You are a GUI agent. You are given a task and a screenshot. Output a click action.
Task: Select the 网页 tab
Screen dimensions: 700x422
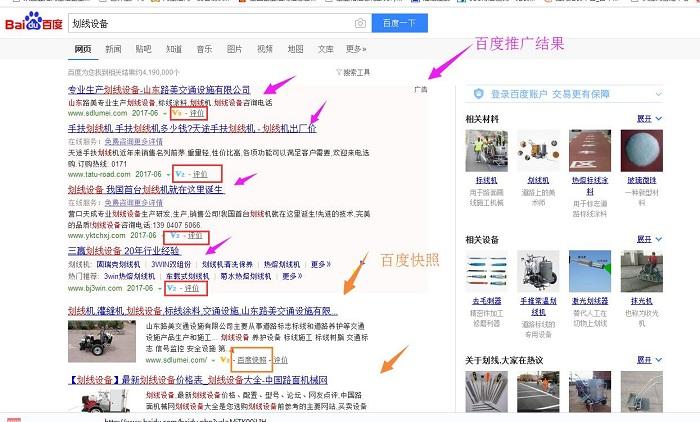pyautogui.click(x=83, y=49)
